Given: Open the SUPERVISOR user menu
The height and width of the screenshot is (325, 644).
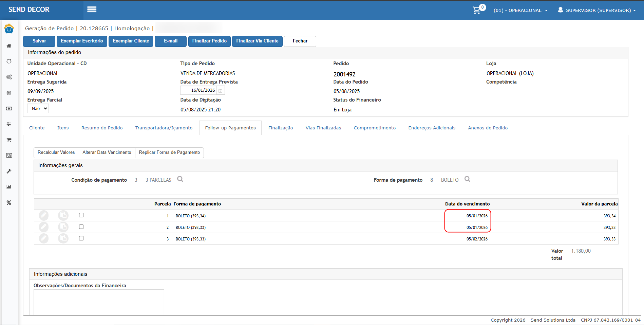Looking at the screenshot, I should [x=597, y=11].
